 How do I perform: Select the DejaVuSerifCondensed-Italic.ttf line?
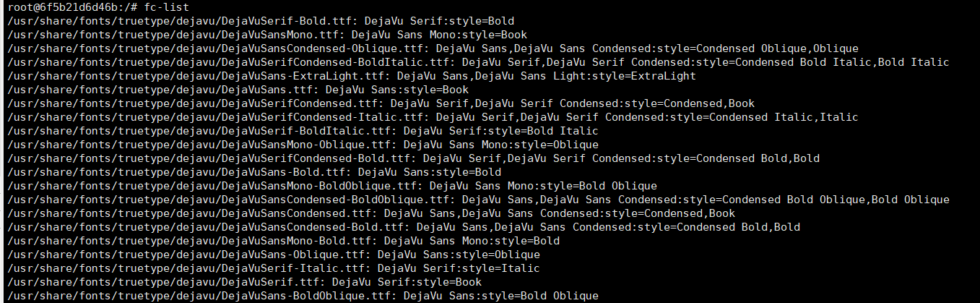(433, 117)
